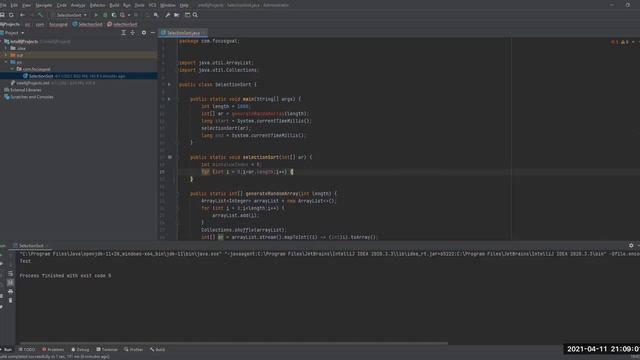Click run gutter icon beside class SelectionSort

[x=169, y=84]
